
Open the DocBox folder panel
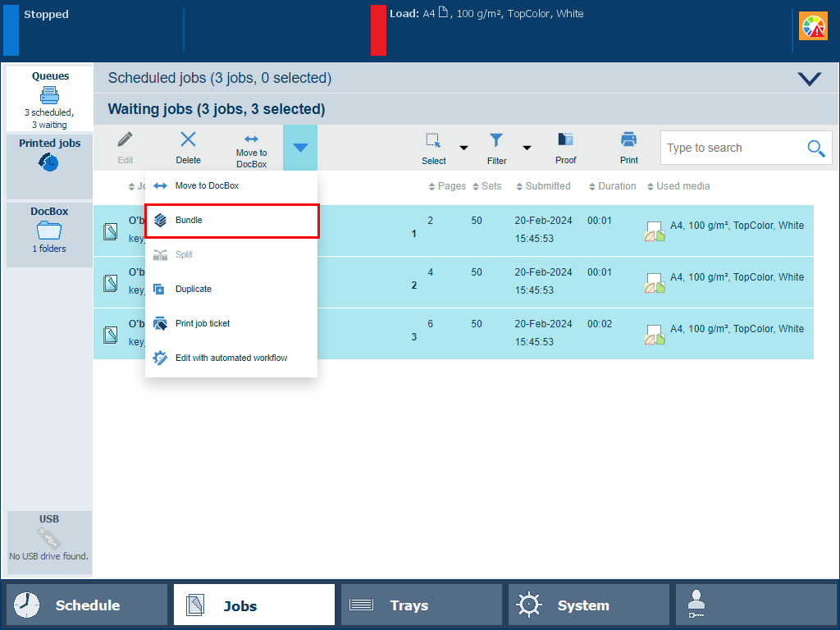49,234
